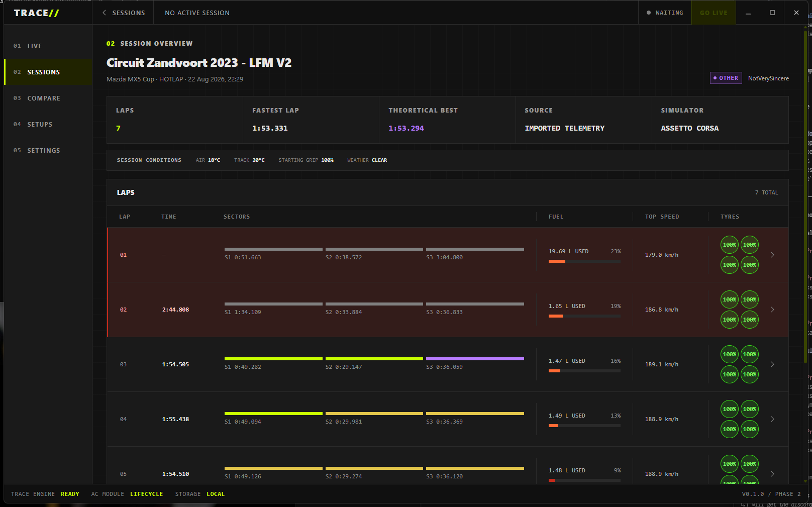The width and height of the screenshot is (812, 507).
Task: Click lap 02 front-right tyre indicator
Action: pos(750,299)
